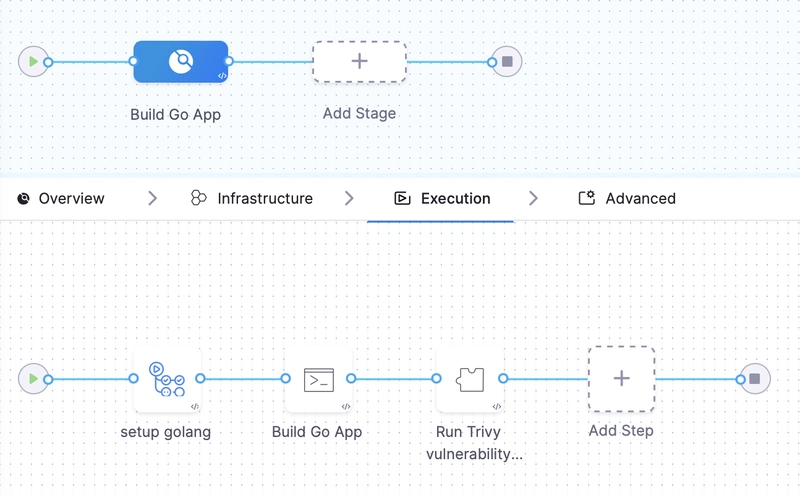The image size is (800, 495).
Task: Click the Add Step plus box
Action: pos(621,379)
